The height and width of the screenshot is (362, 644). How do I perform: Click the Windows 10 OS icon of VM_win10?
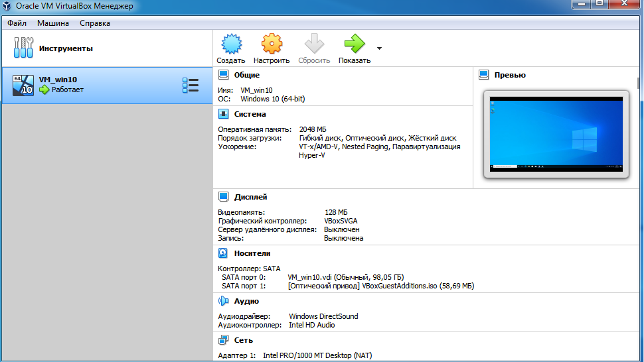pyautogui.click(x=23, y=86)
